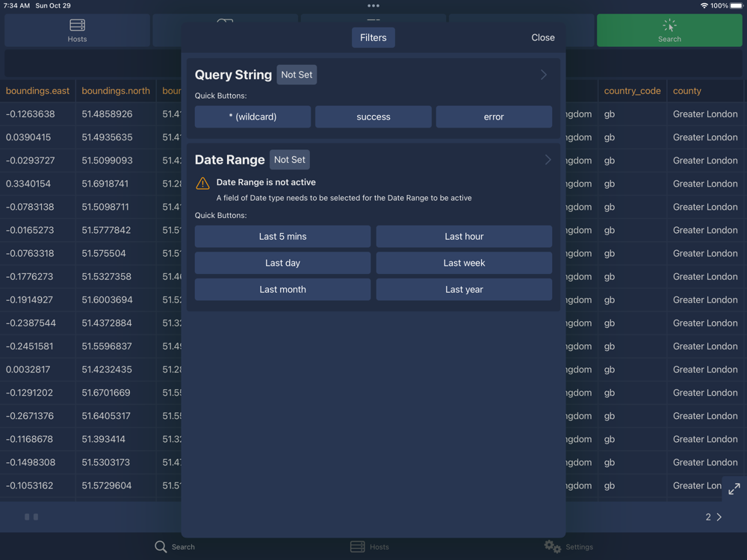This screenshot has width=747, height=560.
Task: Tap the Wi-Fi status icon
Action: [704, 6]
